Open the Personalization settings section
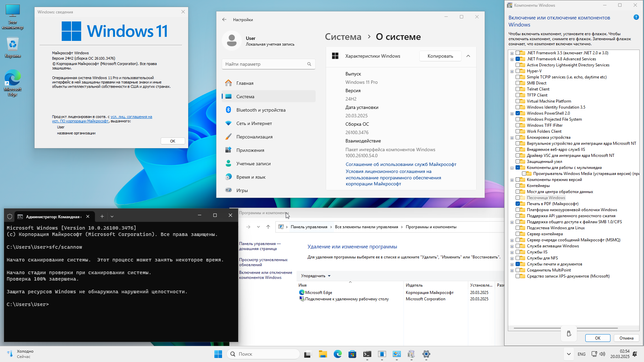The height and width of the screenshot is (362, 644). 254,137
